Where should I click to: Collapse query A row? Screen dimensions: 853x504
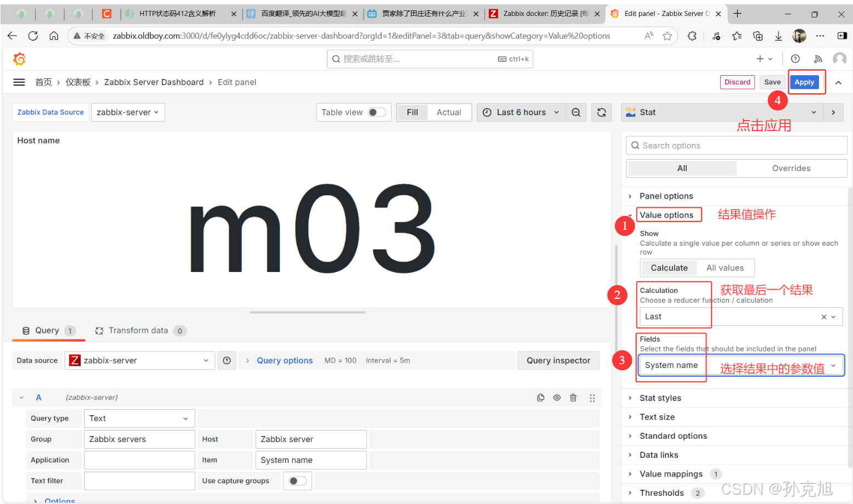click(x=21, y=398)
